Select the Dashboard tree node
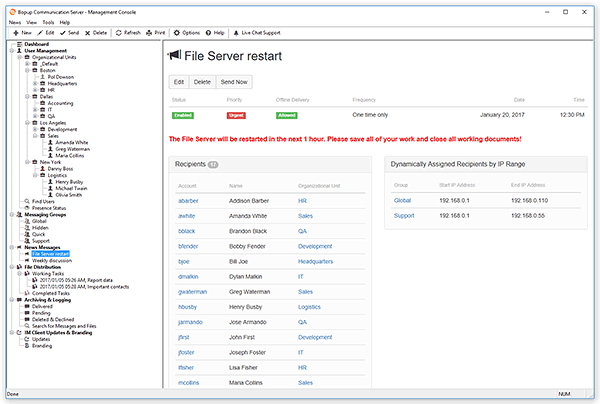 tap(36, 44)
